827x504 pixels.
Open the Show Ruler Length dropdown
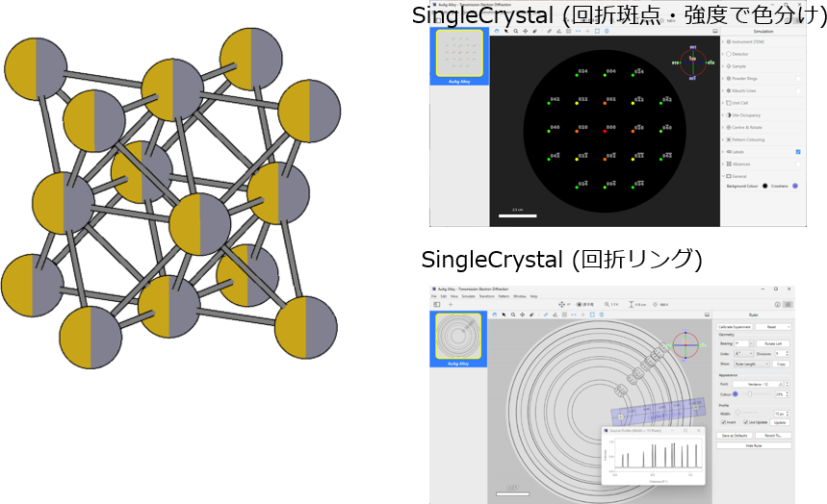coord(753,365)
